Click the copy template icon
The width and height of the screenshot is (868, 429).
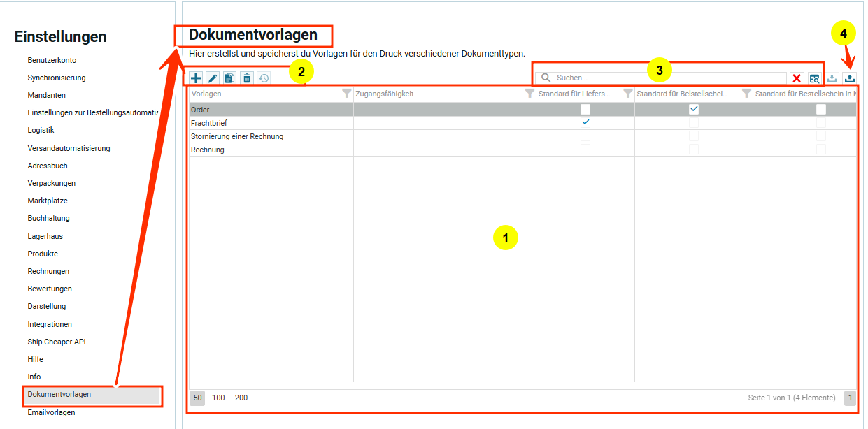(x=229, y=78)
